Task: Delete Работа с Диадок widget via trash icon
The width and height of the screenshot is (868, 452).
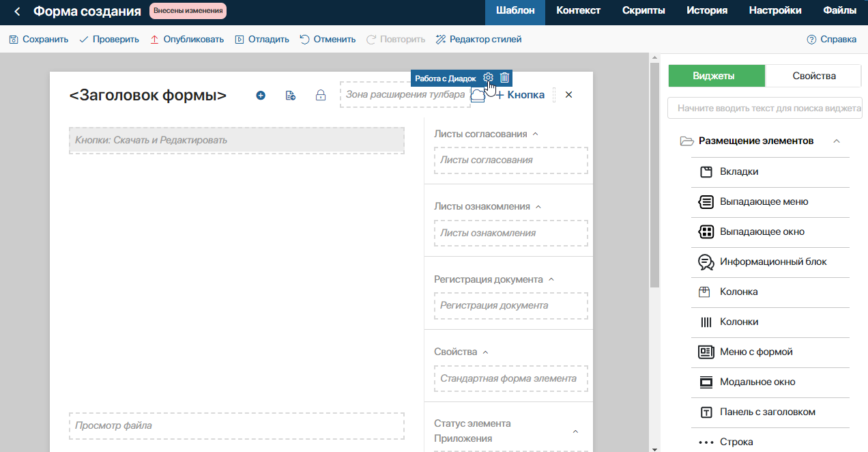Action: [504, 78]
